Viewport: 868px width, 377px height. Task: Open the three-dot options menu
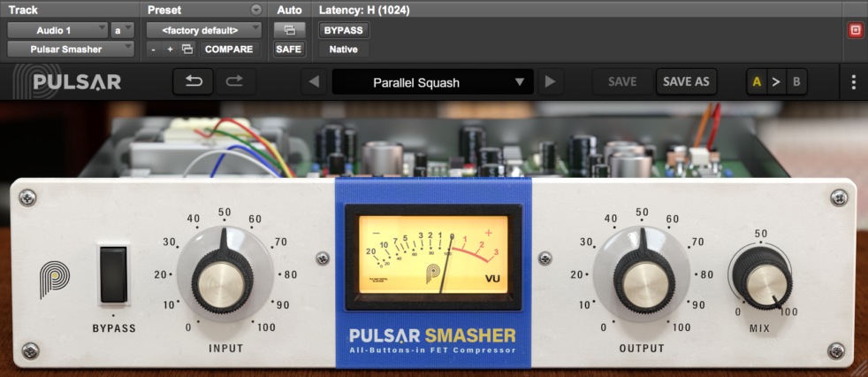coord(853,82)
